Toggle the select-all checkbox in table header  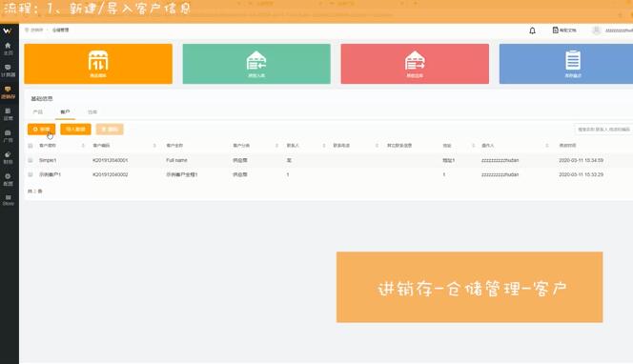coord(31,146)
